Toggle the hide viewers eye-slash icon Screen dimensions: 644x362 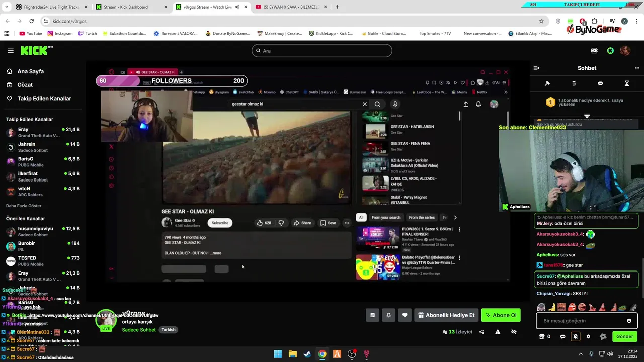coord(514,332)
